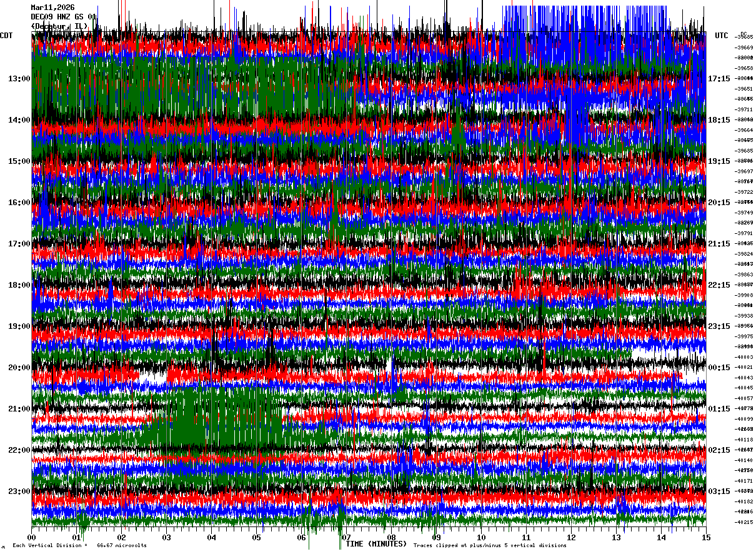The width and height of the screenshot is (756, 554).
Task: Click minute tick 13 on time axis
Action: 617,536
